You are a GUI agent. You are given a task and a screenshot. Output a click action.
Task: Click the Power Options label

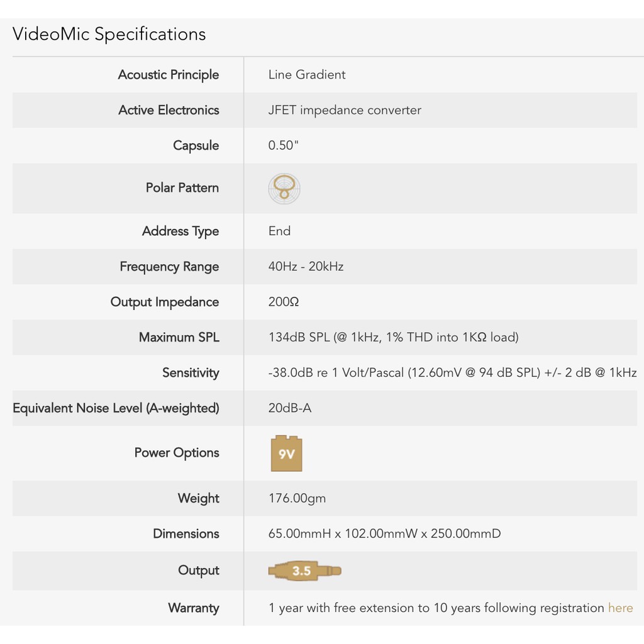tap(177, 453)
